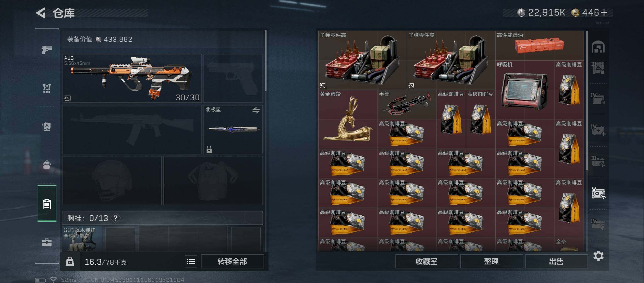The width and height of the screenshot is (644, 283).
Task: Add more currency with the plus sign
Action: coord(604,13)
